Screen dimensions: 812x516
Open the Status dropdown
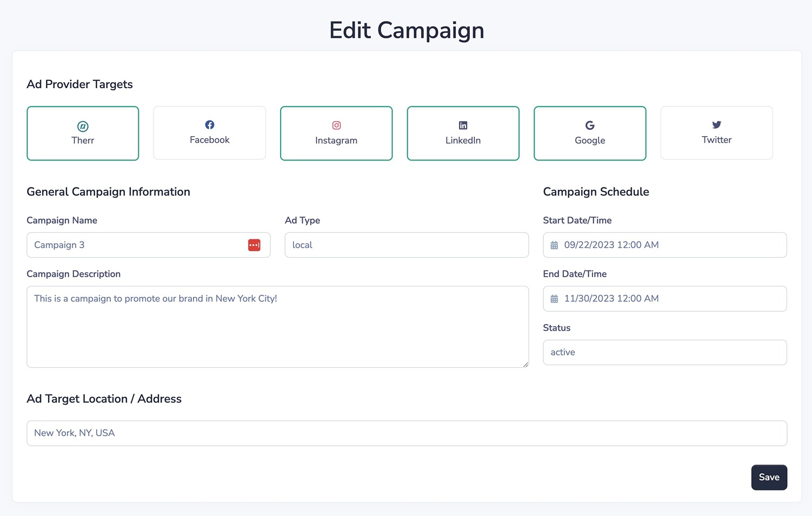tap(664, 352)
